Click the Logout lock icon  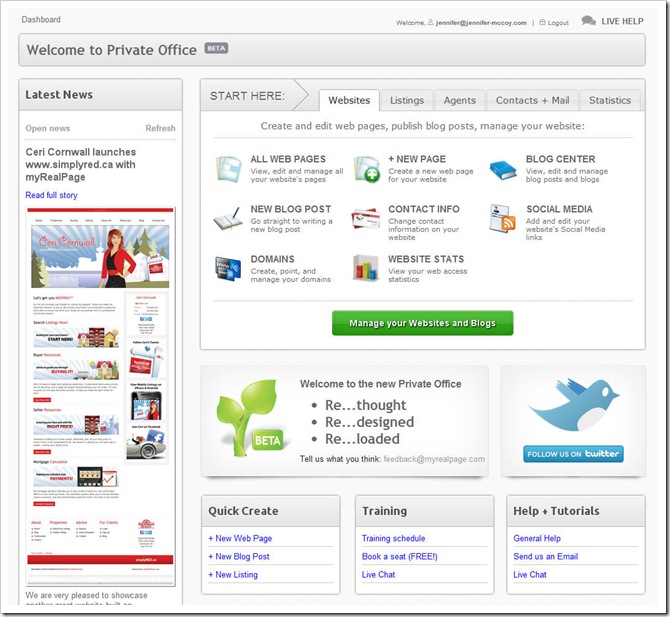coord(542,22)
